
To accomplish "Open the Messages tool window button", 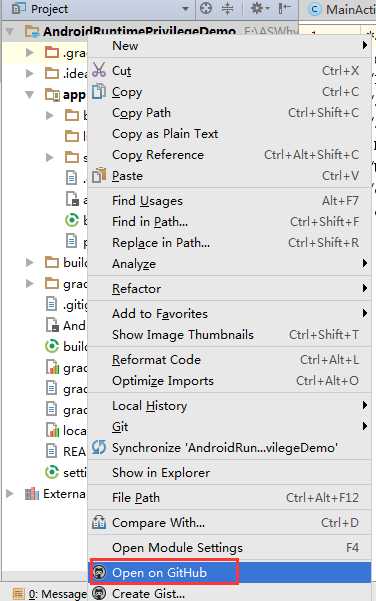I will [x=49, y=594].
